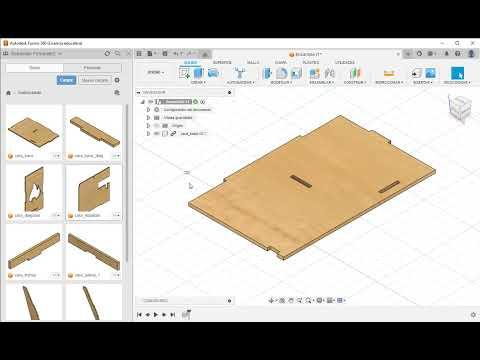This screenshot has width=480, height=360.
Task: Select the Create Sketch tool
Action: [184, 73]
